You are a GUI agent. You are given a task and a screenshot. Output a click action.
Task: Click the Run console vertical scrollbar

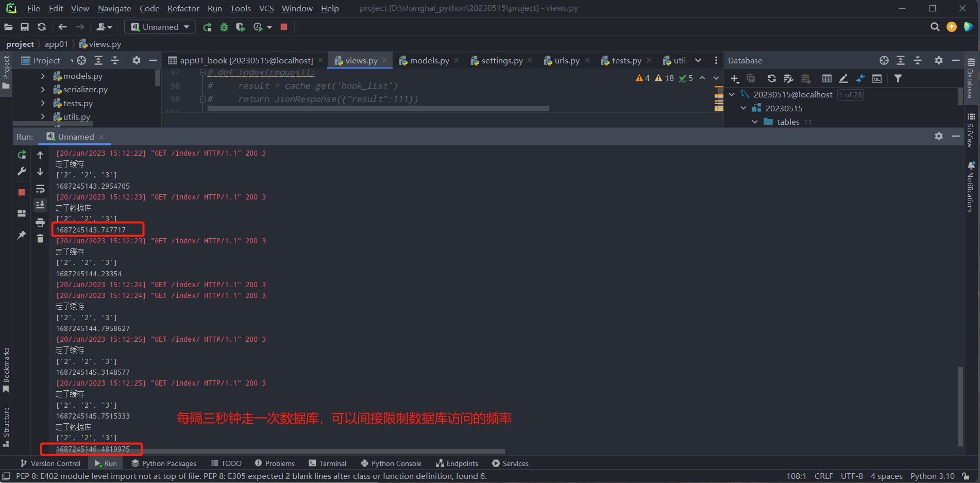click(x=960, y=406)
